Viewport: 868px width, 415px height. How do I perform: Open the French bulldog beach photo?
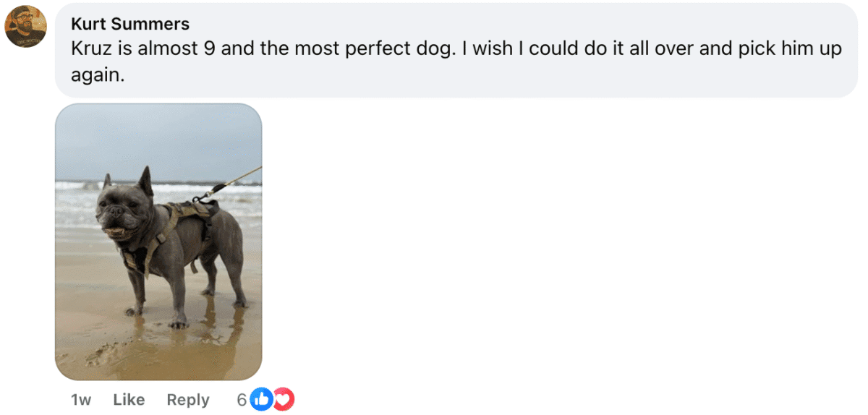(158, 241)
